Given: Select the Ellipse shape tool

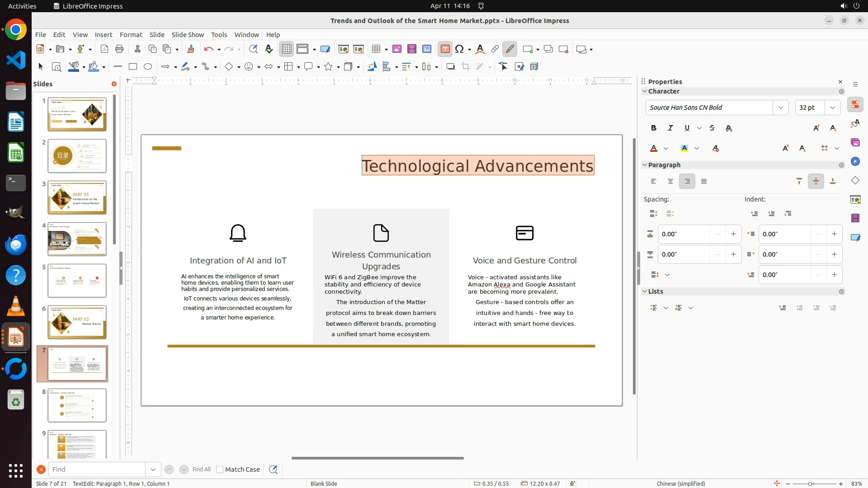Looking at the screenshot, I should (148, 67).
